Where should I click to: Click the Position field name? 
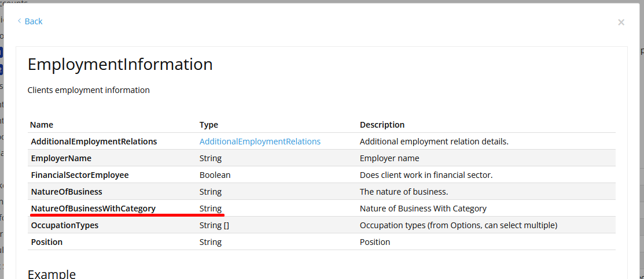point(46,242)
